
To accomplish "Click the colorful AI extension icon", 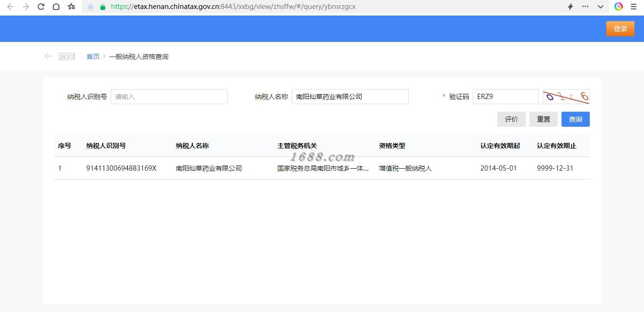I will coord(619,7).
